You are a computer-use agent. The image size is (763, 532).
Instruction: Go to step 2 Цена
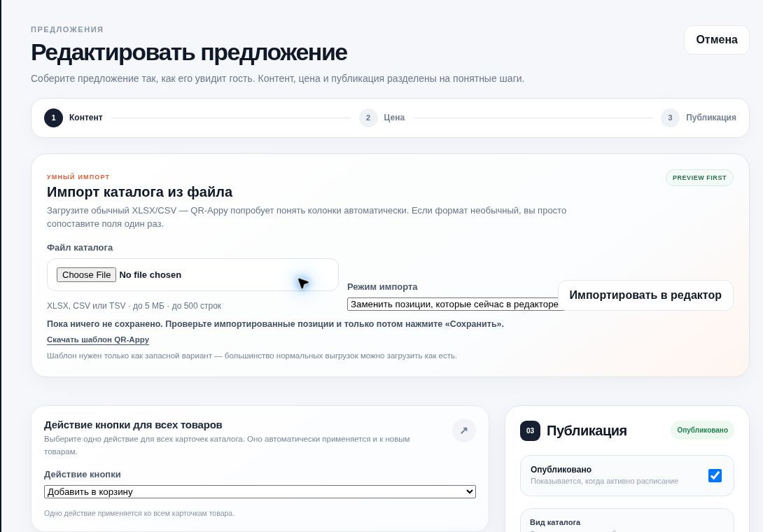click(x=382, y=118)
